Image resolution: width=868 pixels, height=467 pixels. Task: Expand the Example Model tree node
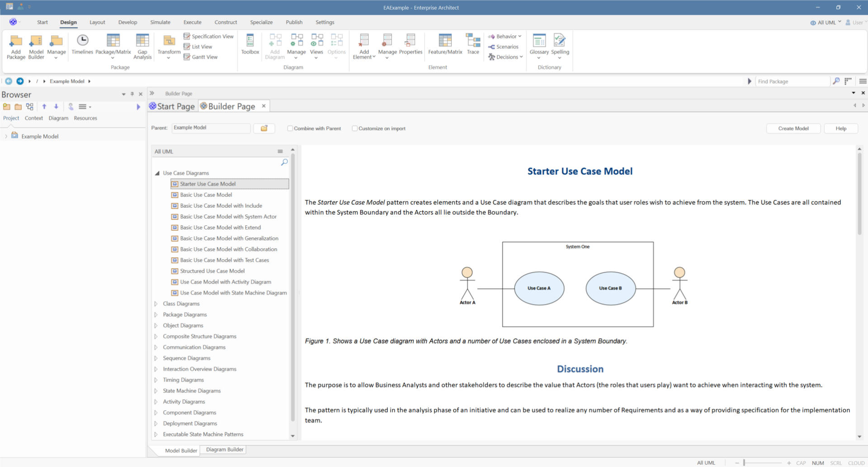[6, 136]
